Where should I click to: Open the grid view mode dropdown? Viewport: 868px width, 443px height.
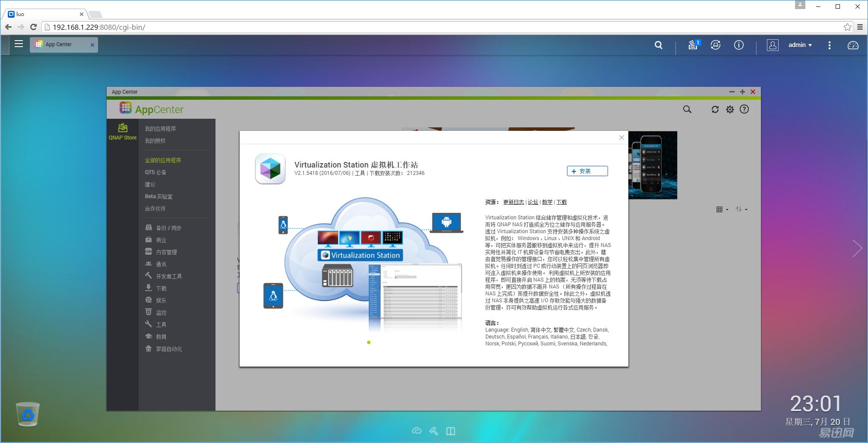tap(722, 209)
